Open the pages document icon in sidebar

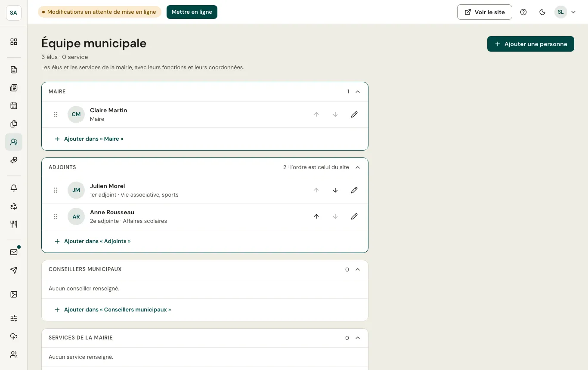click(14, 70)
